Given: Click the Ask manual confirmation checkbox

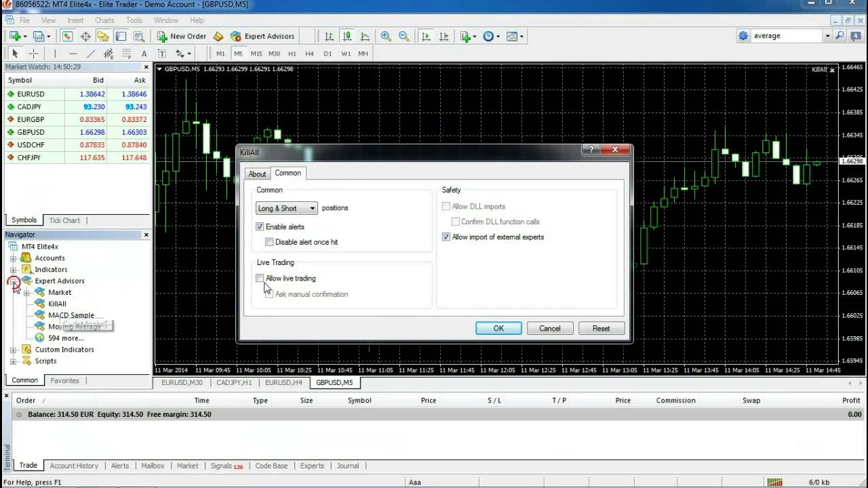Looking at the screenshot, I should (x=269, y=294).
